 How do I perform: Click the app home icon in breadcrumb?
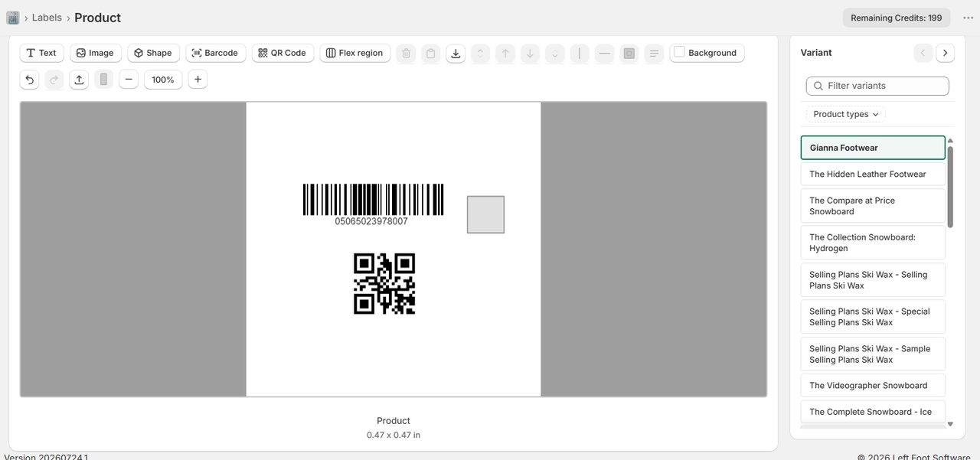tap(13, 18)
